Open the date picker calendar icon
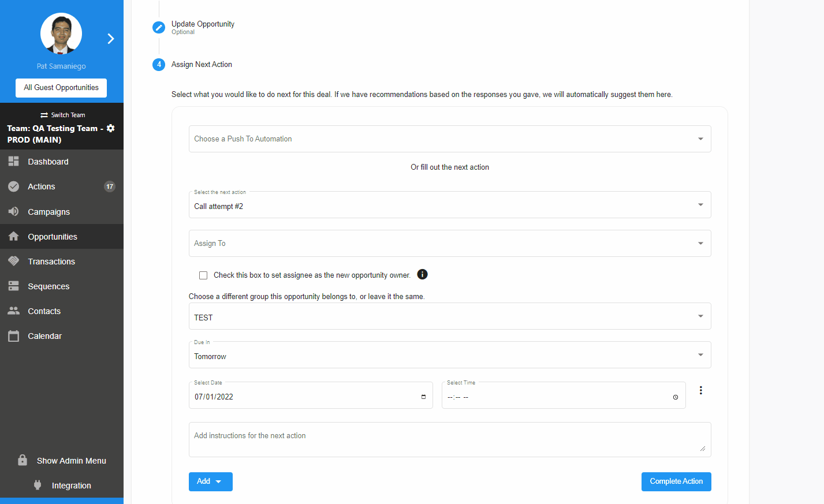The image size is (824, 504). coord(423,397)
